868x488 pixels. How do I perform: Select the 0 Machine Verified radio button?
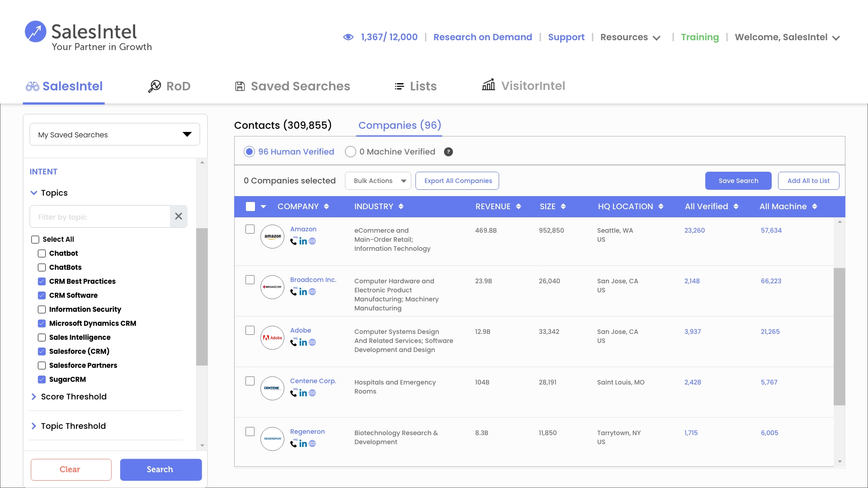pos(350,152)
